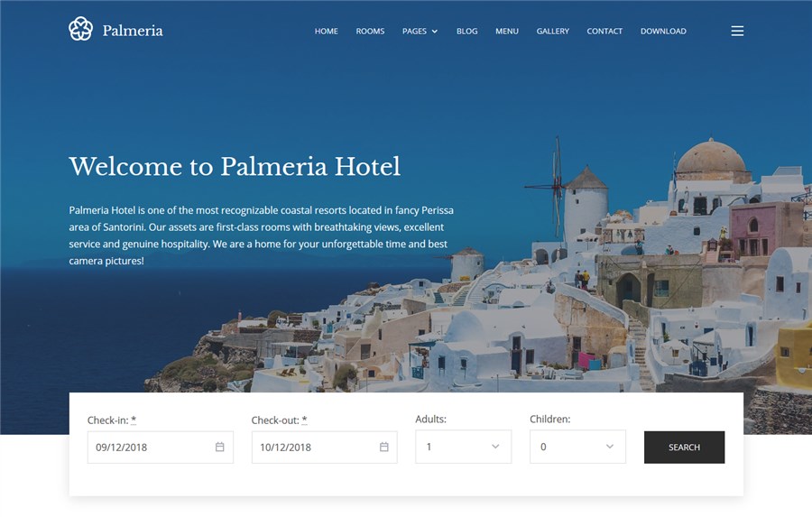Click the Adults dropdown chevron
Screen dimensions: 812x517
(495, 447)
